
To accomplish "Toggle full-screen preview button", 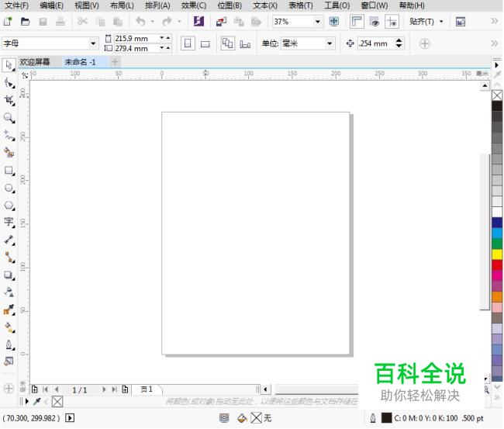I will [333, 22].
